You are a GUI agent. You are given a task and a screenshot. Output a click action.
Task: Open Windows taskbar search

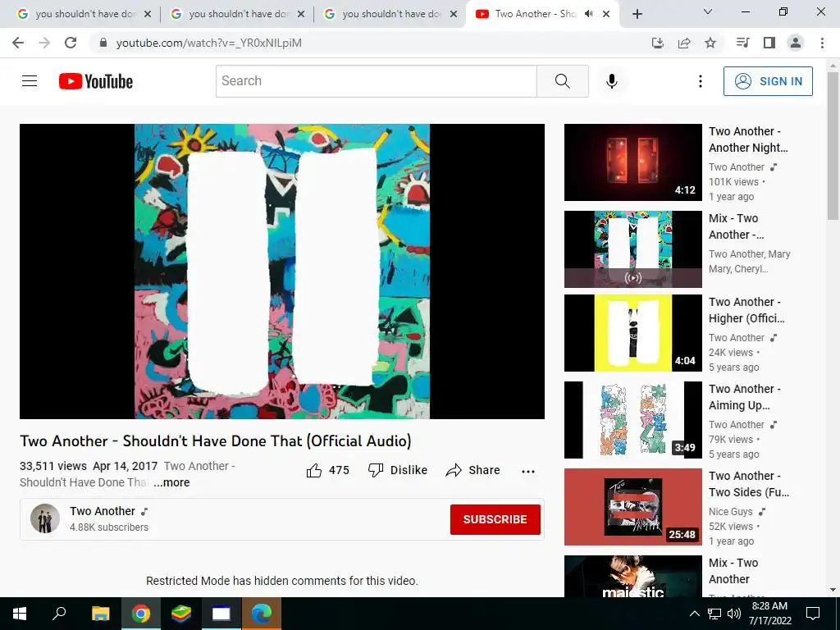(59, 614)
